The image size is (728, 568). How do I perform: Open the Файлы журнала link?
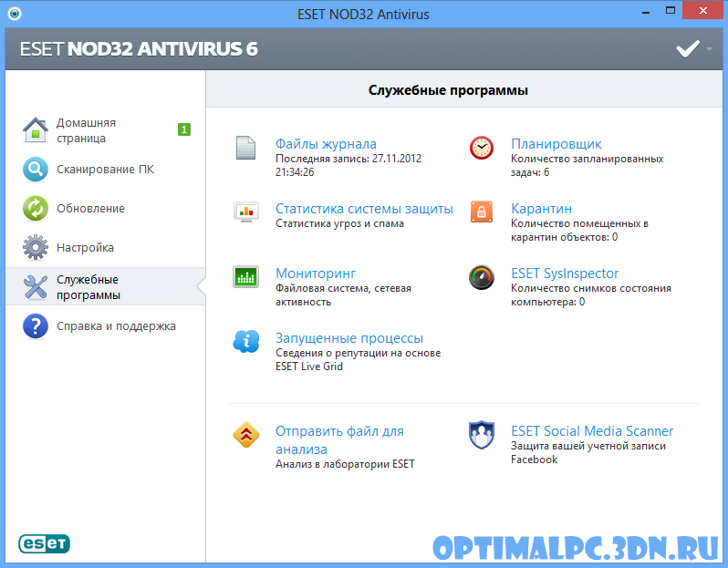326,144
